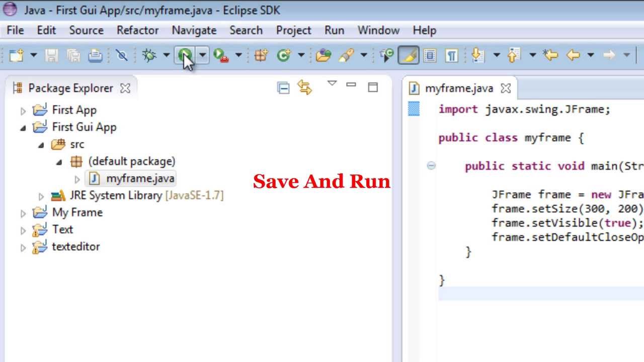The height and width of the screenshot is (362, 644).
Task: Toggle Mark Occurrences highlighter icon
Action: (409, 55)
